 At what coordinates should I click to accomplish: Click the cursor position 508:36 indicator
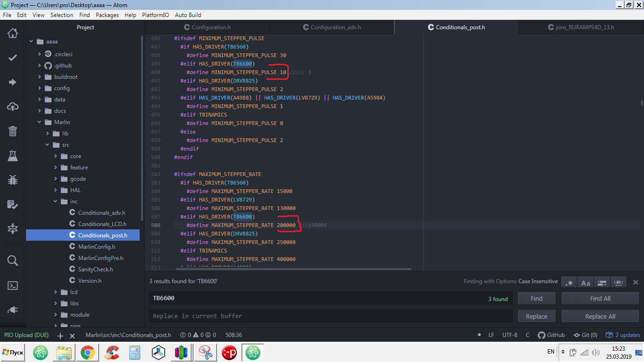click(x=234, y=335)
